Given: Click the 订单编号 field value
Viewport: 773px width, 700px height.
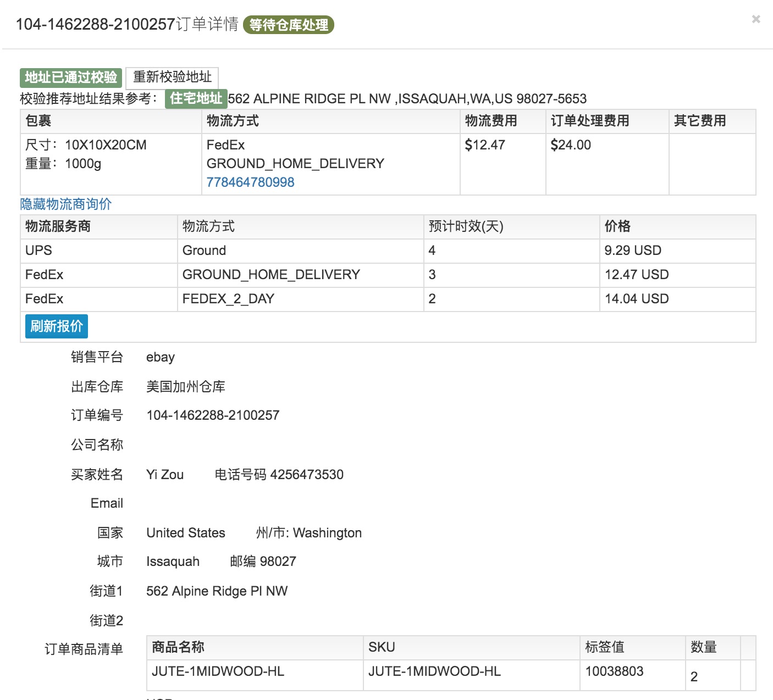Looking at the screenshot, I should pyautogui.click(x=213, y=415).
